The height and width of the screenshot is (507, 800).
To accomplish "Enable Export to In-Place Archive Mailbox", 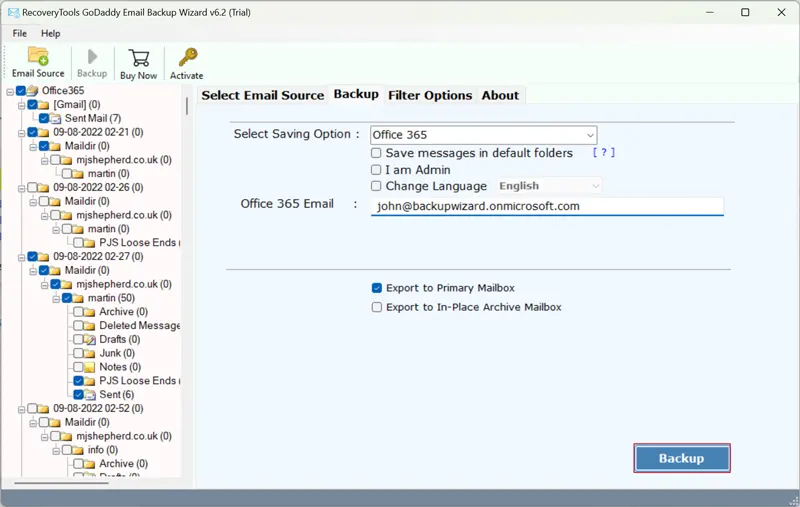I will [x=377, y=308].
